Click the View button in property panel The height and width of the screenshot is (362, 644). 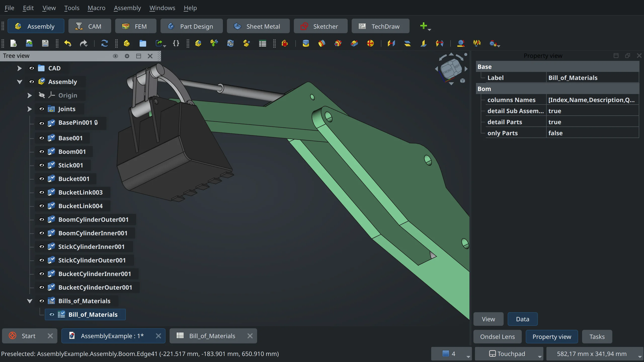488,319
